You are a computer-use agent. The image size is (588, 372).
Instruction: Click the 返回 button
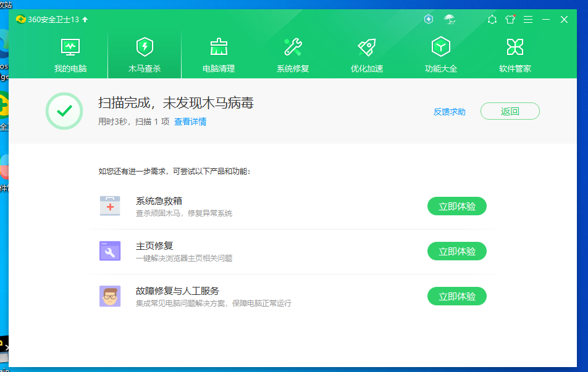click(x=510, y=111)
